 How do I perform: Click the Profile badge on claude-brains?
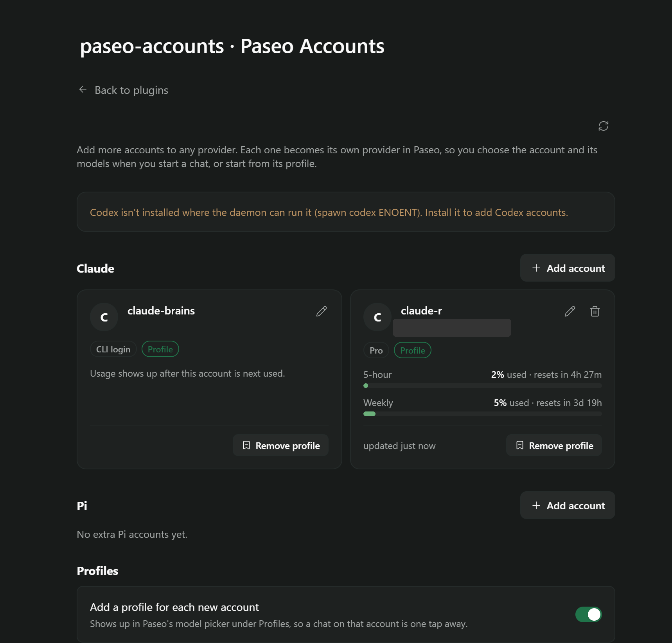[x=160, y=349]
